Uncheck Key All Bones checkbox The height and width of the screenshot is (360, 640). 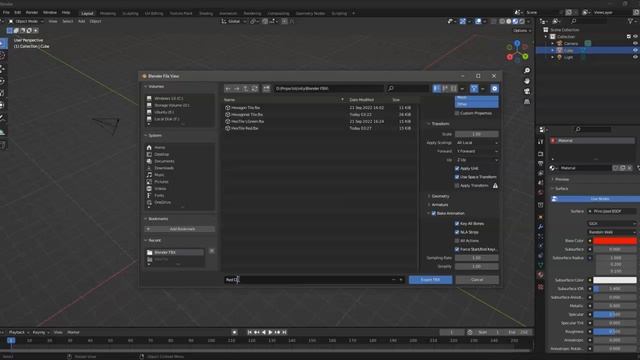pyautogui.click(x=457, y=224)
